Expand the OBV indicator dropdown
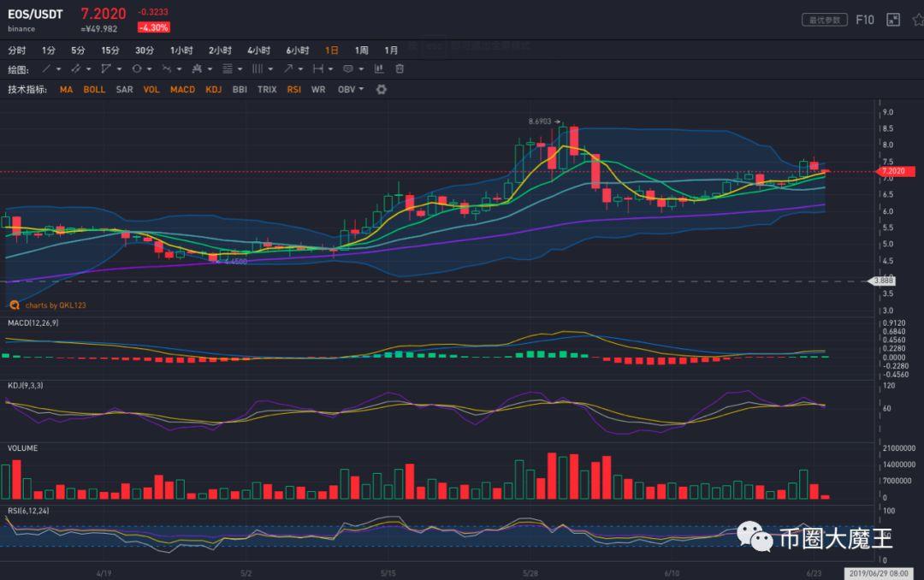 pyautogui.click(x=361, y=90)
